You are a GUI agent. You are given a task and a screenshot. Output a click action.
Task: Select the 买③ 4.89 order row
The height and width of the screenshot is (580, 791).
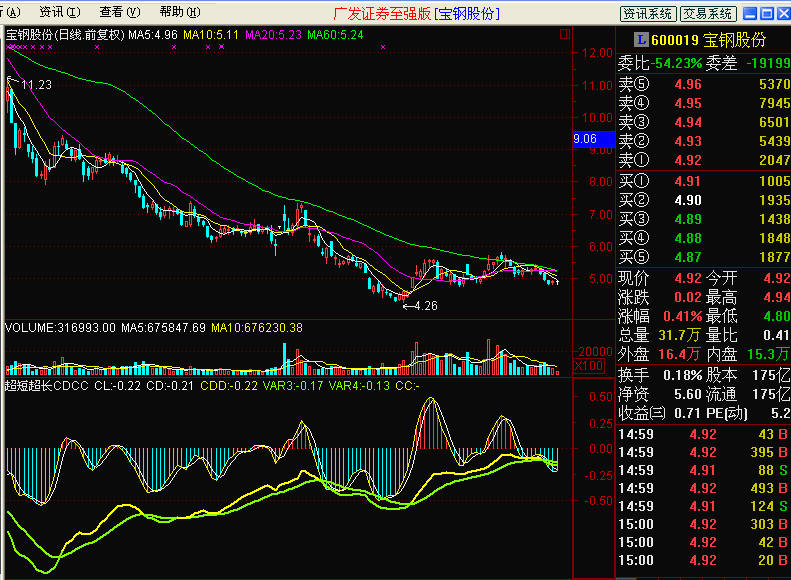click(x=704, y=219)
